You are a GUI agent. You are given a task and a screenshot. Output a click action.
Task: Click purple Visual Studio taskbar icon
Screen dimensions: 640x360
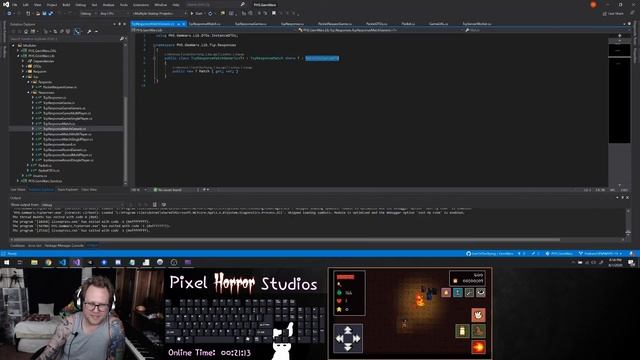point(76,262)
